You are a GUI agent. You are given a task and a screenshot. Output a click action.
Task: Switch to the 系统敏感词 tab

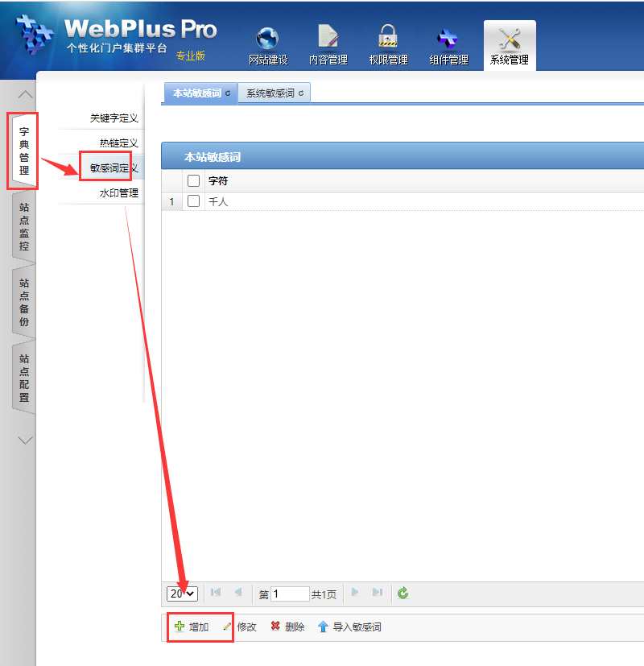(x=275, y=93)
